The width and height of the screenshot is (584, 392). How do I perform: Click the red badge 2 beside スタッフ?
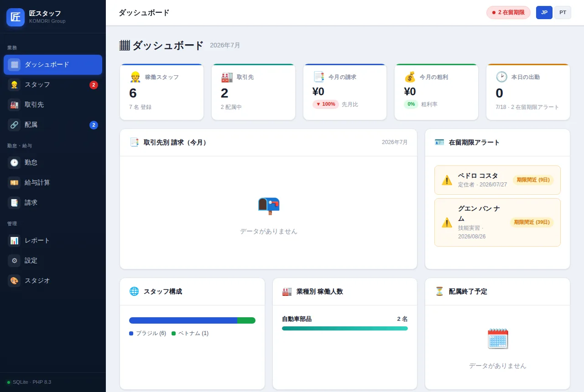click(94, 85)
